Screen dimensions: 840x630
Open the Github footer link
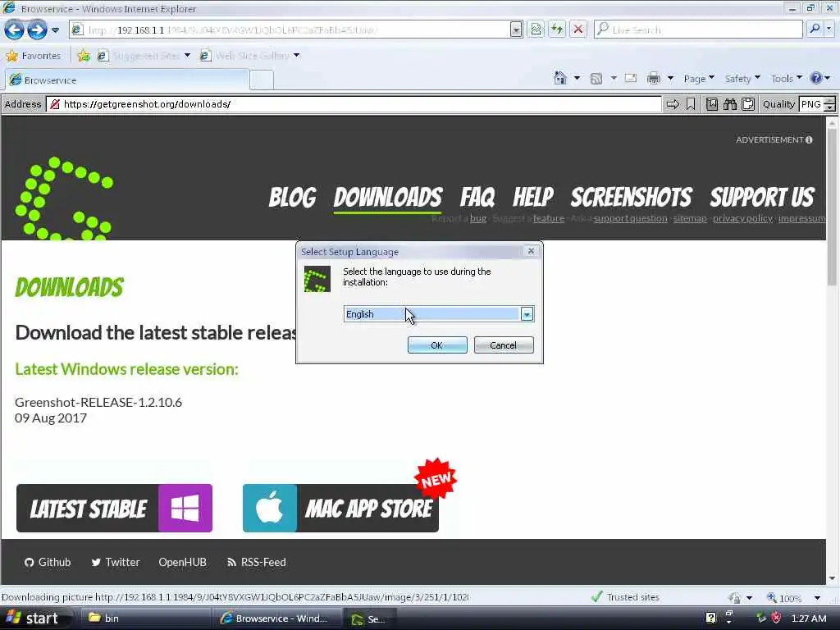48,563
